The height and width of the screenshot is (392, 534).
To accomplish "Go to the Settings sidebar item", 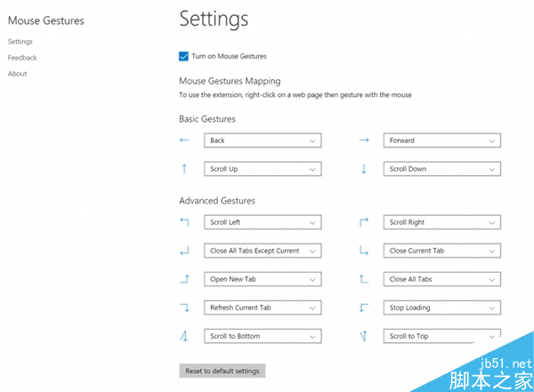I will coord(20,42).
